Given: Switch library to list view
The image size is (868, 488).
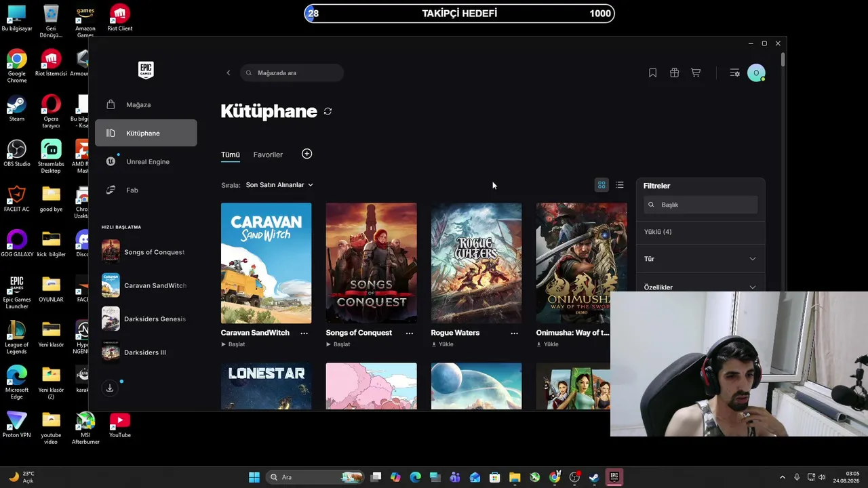Looking at the screenshot, I should tap(620, 185).
